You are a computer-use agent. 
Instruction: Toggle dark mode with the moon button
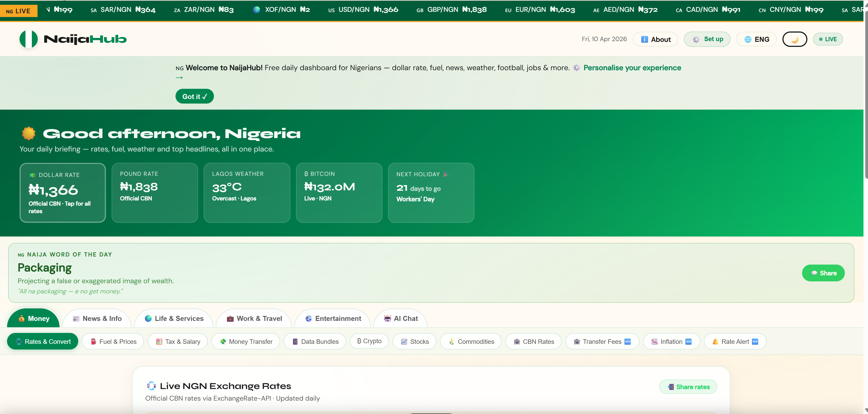tap(795, 39)
